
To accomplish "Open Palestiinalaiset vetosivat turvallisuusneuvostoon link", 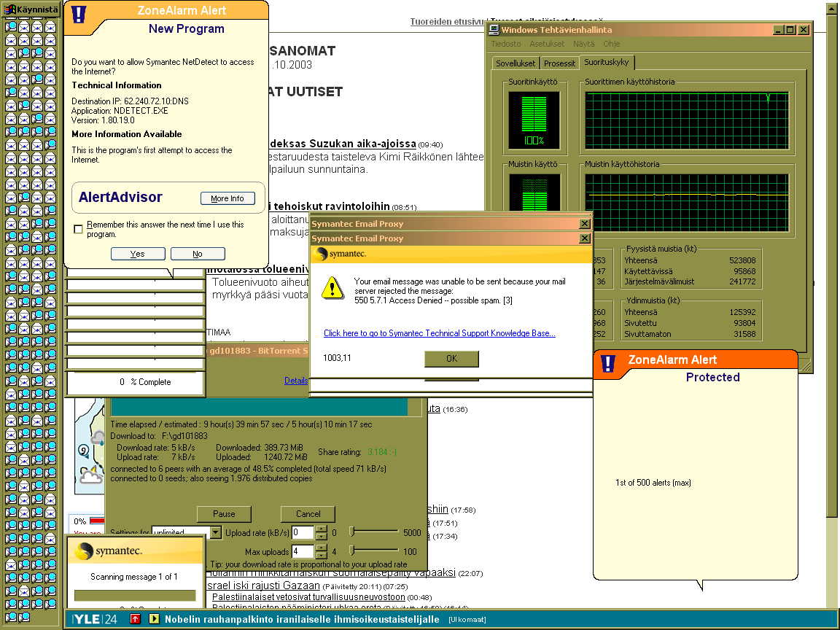I will (308, 596).
